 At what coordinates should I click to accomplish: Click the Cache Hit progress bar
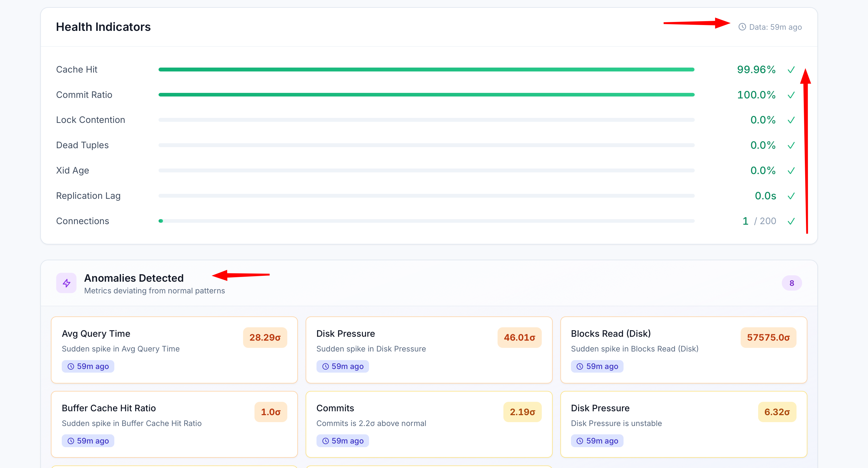[426, 70]
